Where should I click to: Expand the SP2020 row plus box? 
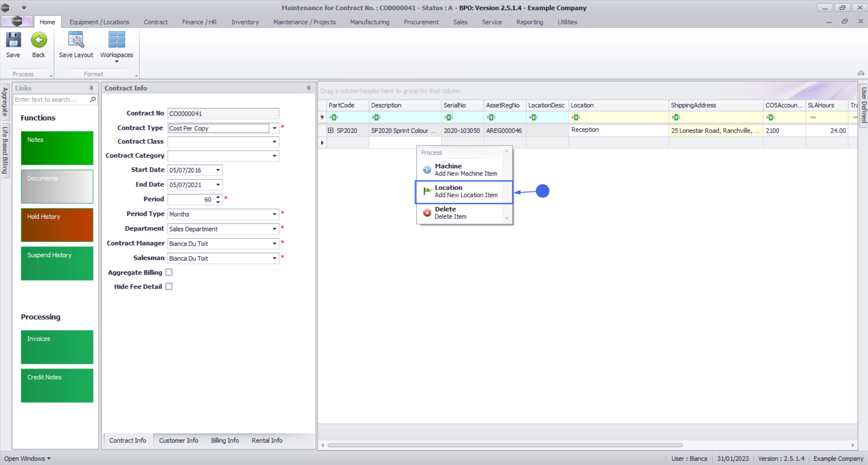click(331, 130)
